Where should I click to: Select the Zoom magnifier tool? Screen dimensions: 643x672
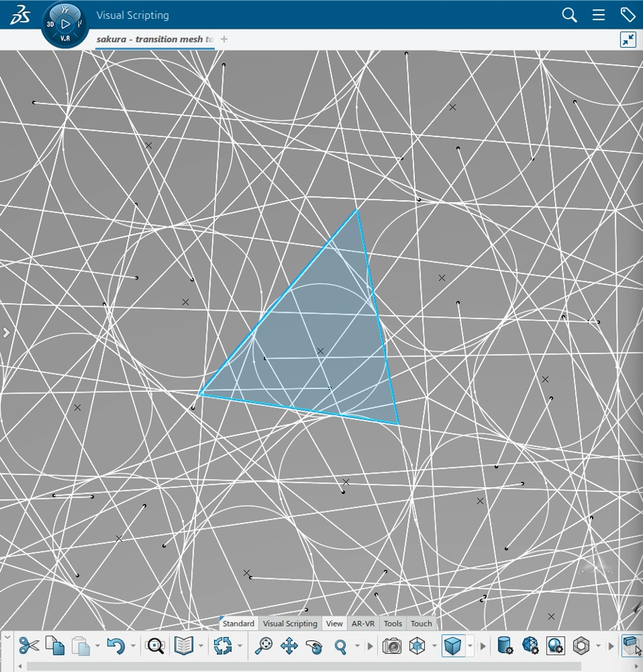(341, 645)
